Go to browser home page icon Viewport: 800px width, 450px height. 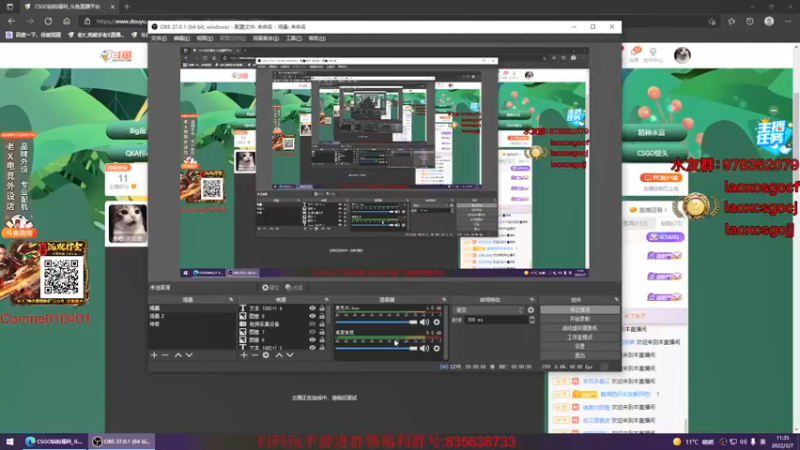pyautogui.click(x=67, y=21)
